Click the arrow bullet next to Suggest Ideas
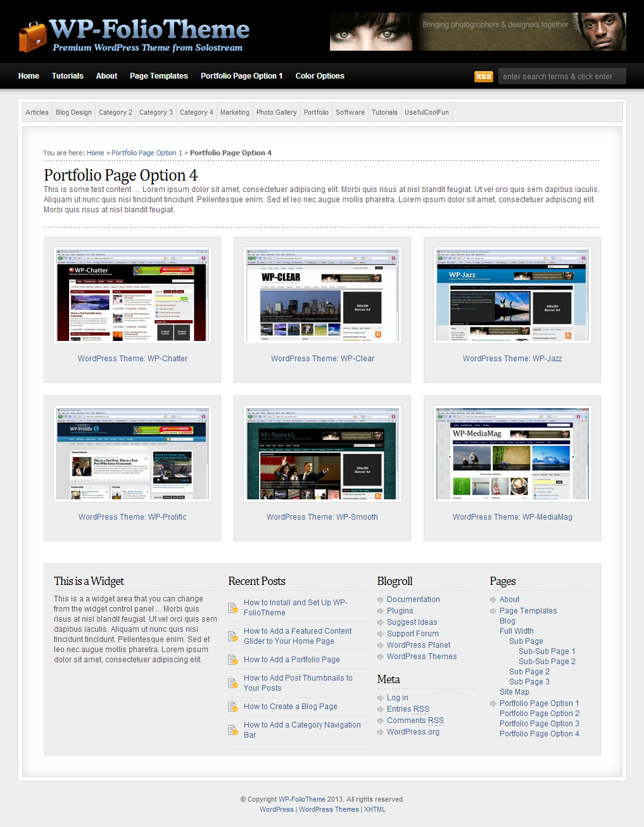Image resolution: width=644 pixels, height=827 pixels. (x=381, y=622)
